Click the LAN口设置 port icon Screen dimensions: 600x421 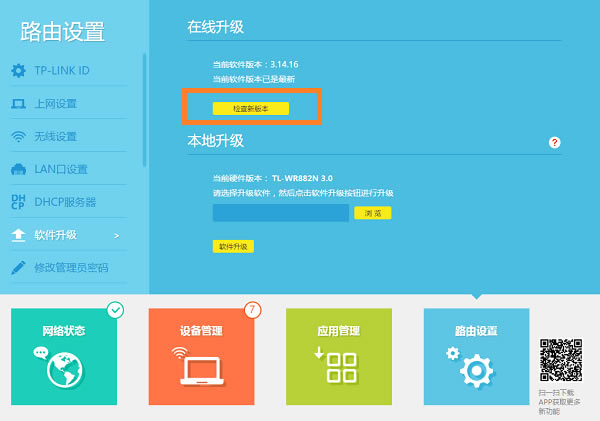coord(18,169)
